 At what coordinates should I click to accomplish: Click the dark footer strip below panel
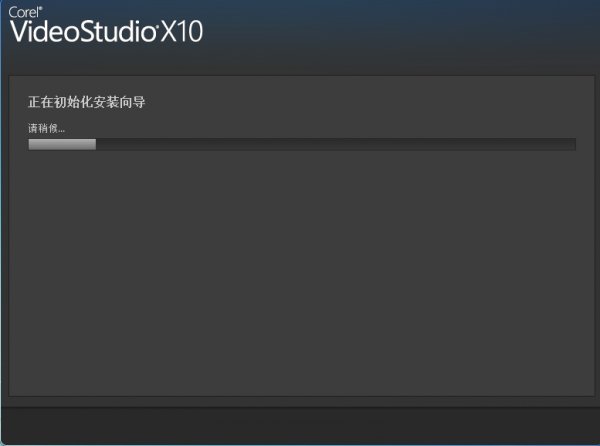(x=300, y=425)
